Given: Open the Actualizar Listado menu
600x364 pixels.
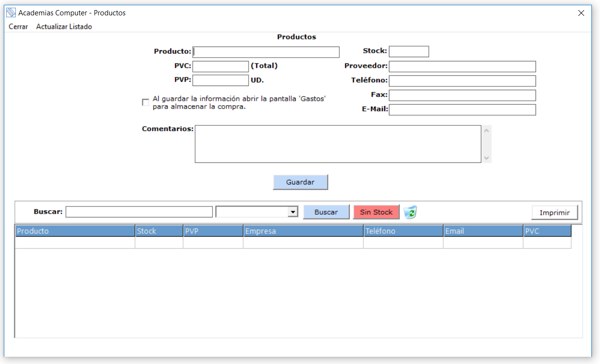Looking at the screenshot, I should (x=64, y=27).
